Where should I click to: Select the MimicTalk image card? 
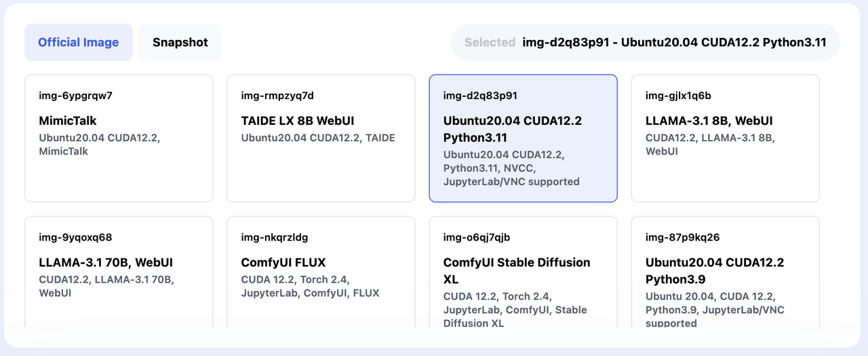pos(119,138)
